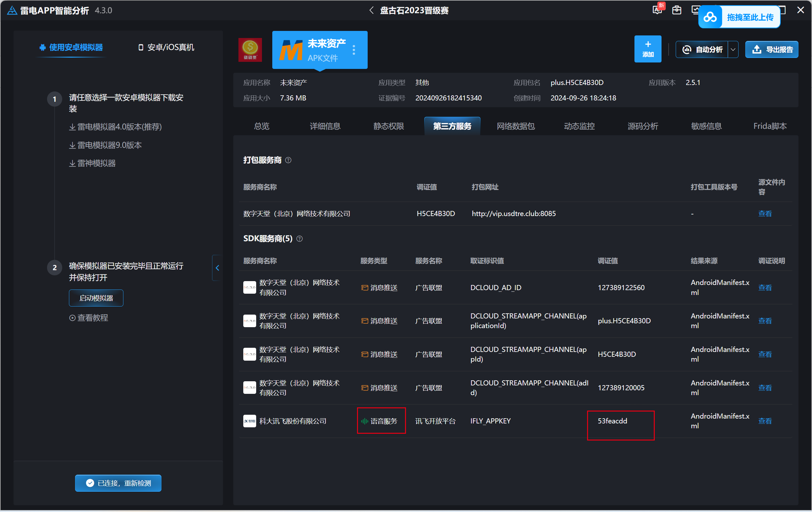Select the IFLY_APPKEY identifier cell

point(490,421)
